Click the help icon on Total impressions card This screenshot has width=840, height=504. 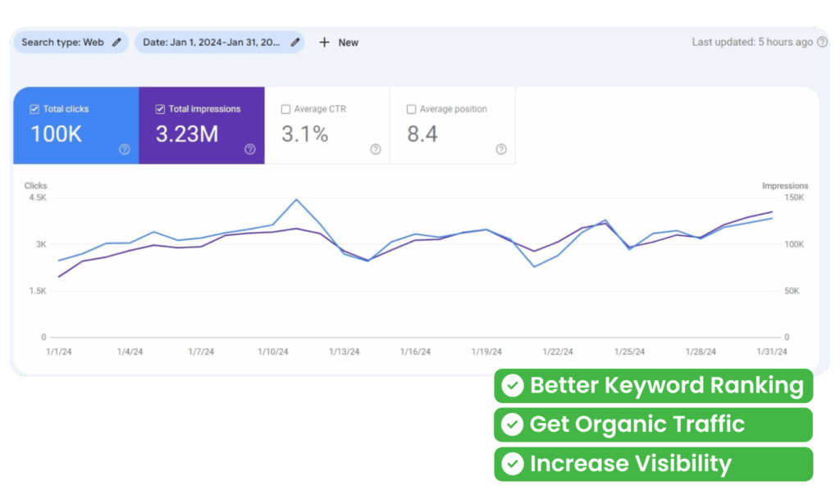[250, 149]
